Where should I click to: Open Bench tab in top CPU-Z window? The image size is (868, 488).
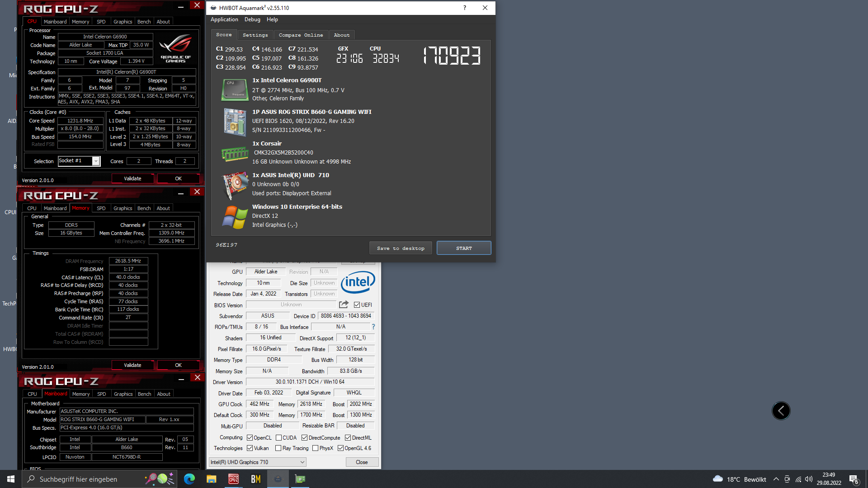pyautogui.click(x=144, y=22)
